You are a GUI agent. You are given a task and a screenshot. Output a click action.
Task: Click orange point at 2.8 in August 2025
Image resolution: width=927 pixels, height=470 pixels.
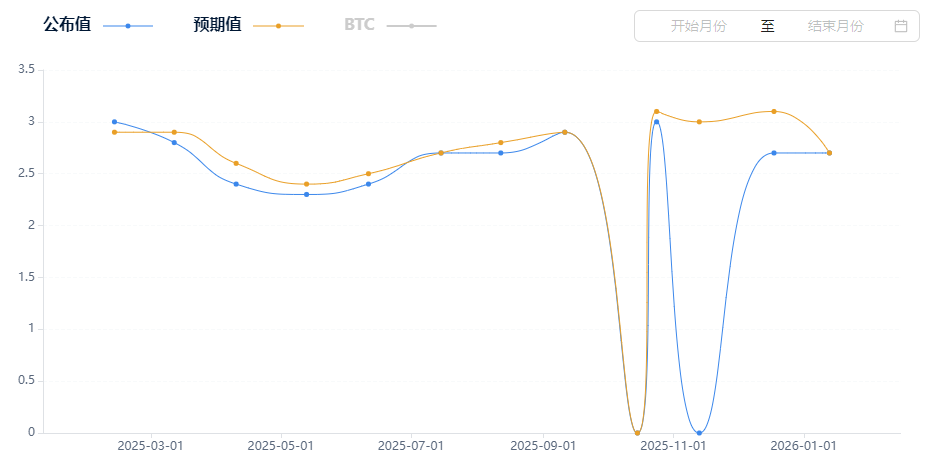click(501, 142)
